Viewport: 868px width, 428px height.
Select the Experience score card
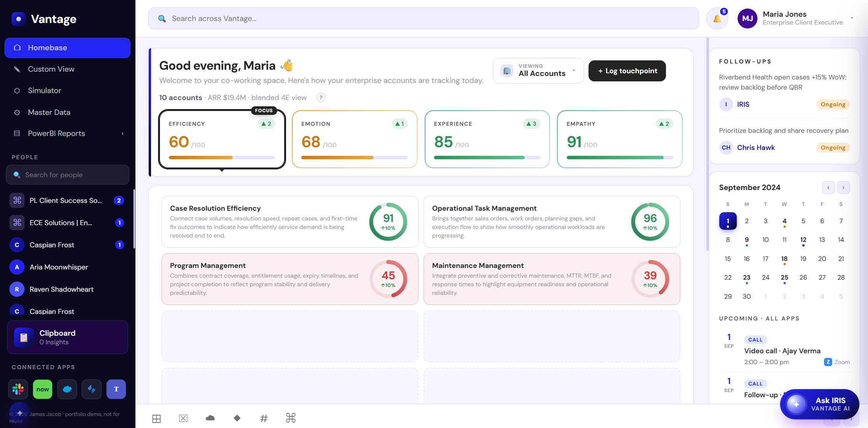tap(487, 139)
